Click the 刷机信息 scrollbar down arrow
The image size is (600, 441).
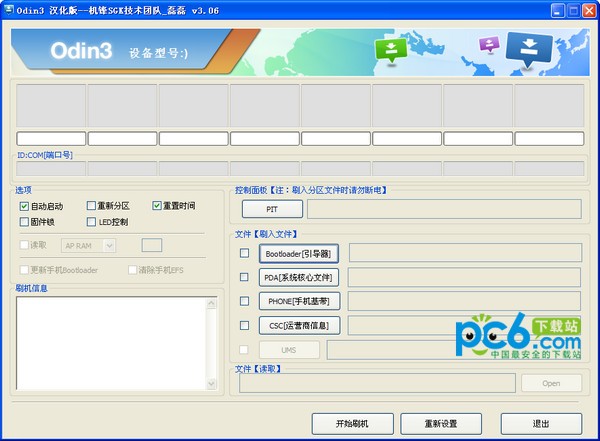[x=211, y=384]
